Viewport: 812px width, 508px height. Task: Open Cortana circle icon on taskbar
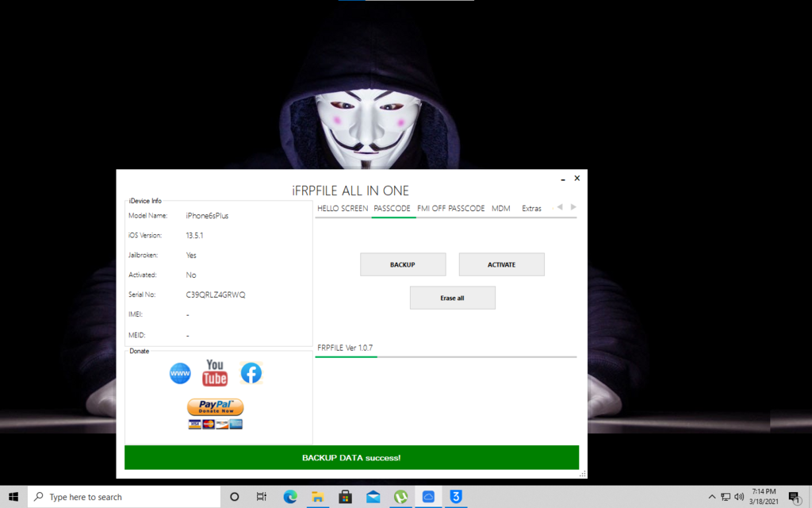[x=234, y=497]
